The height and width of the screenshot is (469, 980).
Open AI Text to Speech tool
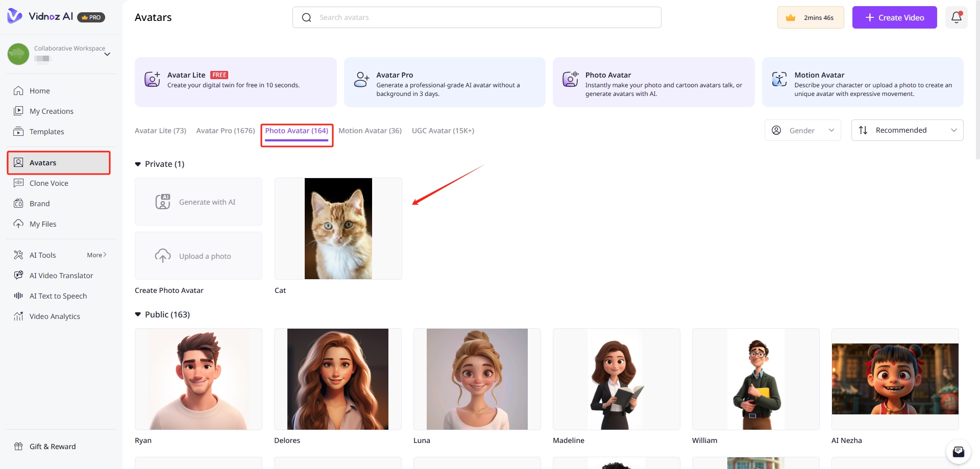click(x=58, y=296)
